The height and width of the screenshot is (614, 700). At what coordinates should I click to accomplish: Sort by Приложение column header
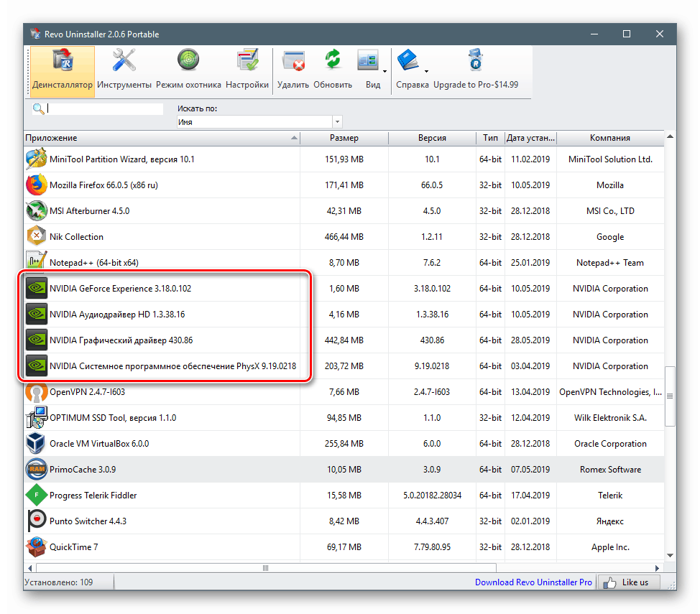click(162, 138)
